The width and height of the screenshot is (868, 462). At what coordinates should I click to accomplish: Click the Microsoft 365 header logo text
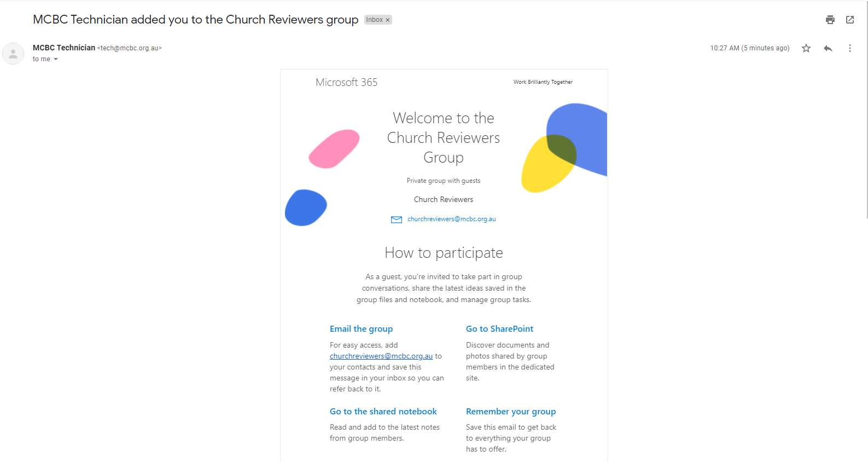(x=347, y=82)
